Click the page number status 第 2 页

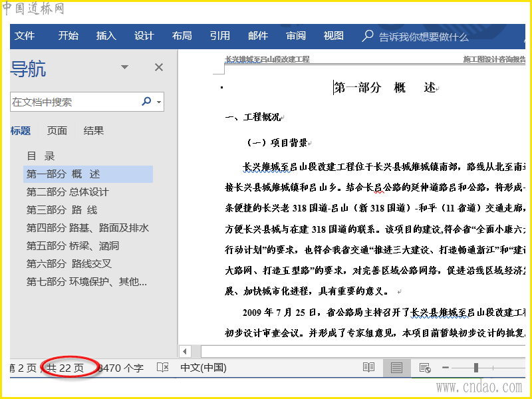click(23, 368)
